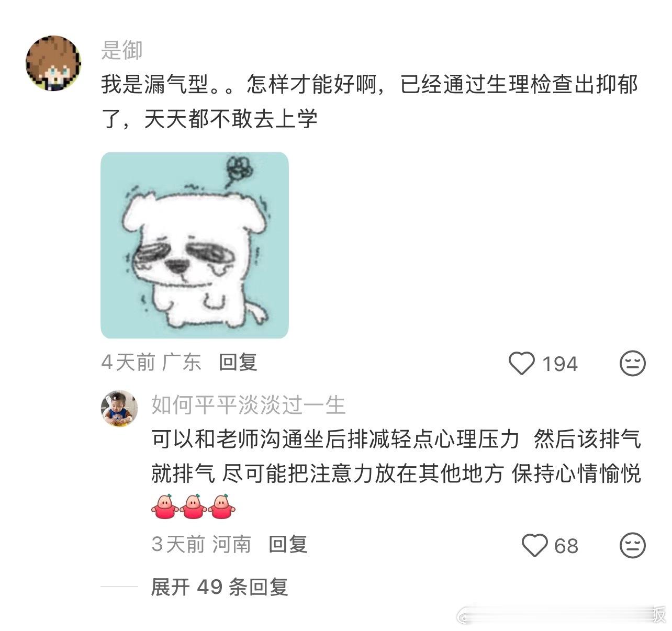Click the 68 like count

566,546
